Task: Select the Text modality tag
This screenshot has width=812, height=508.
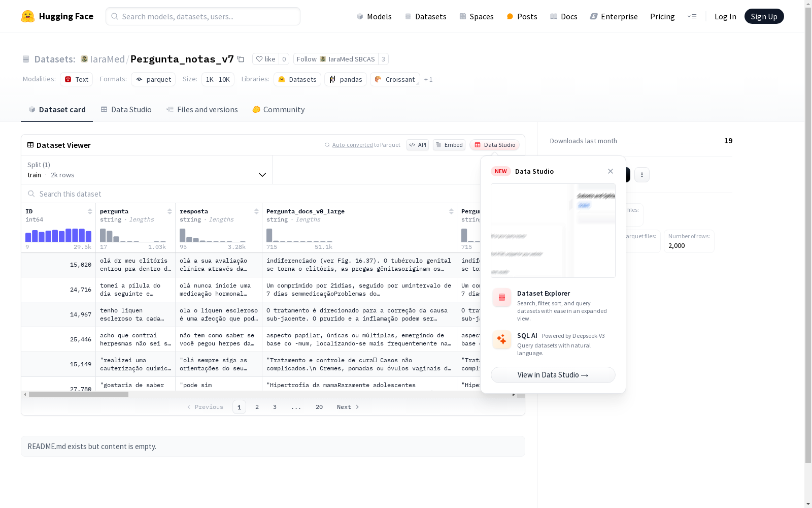Action: click(77, 79)
